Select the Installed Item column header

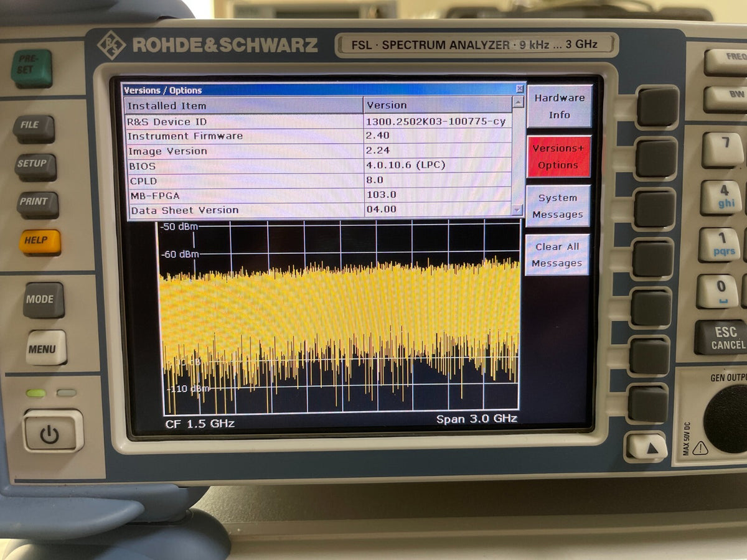pos(243,105)
